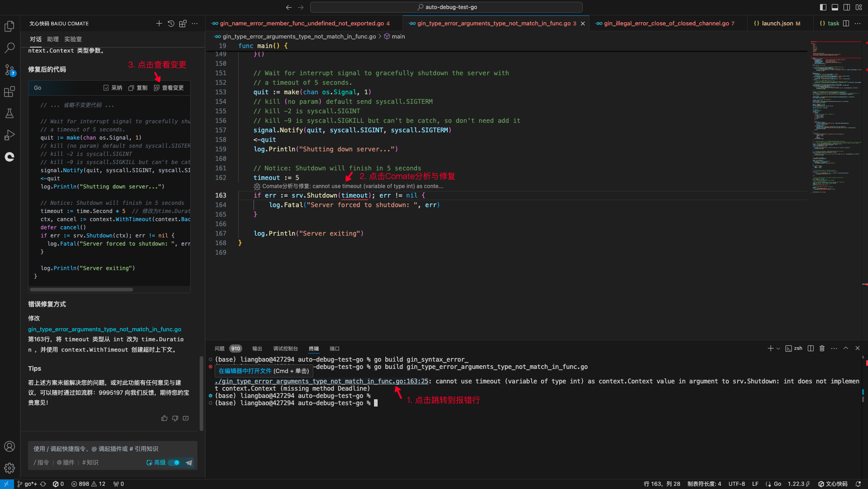The width and height of the screenshot is (868, 489).
Task: Open the Accounts menu icon
Action: (x=10, y=446)
